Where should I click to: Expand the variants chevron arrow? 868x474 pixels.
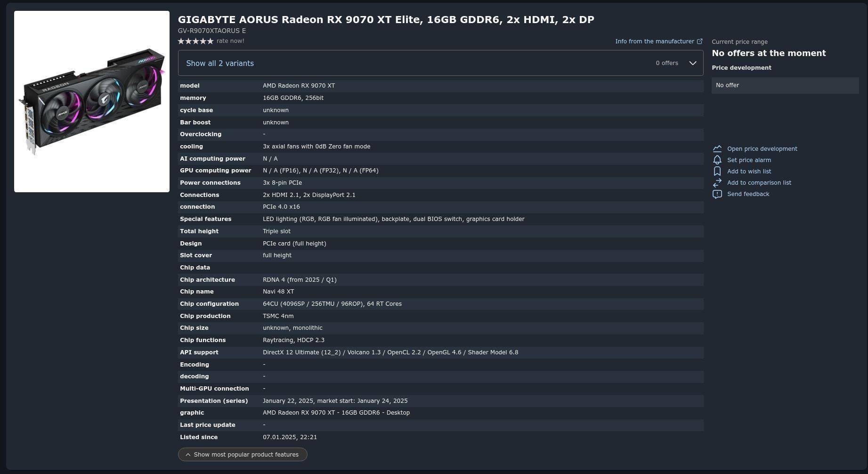[693, 63]
